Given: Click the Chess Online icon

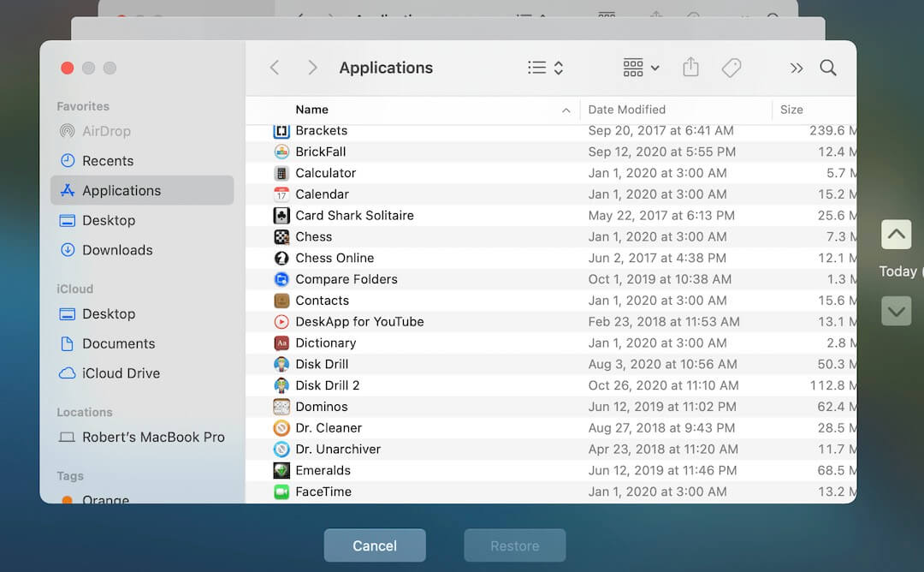Looking at the screenshot, I should pyautogui.click(x=281, y=259).
